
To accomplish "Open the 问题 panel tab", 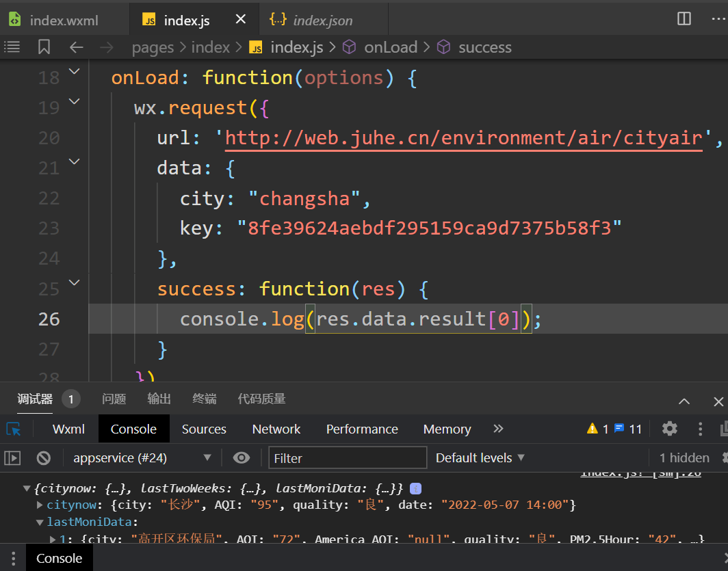I will pyautogui.click(x=114, y=399).
